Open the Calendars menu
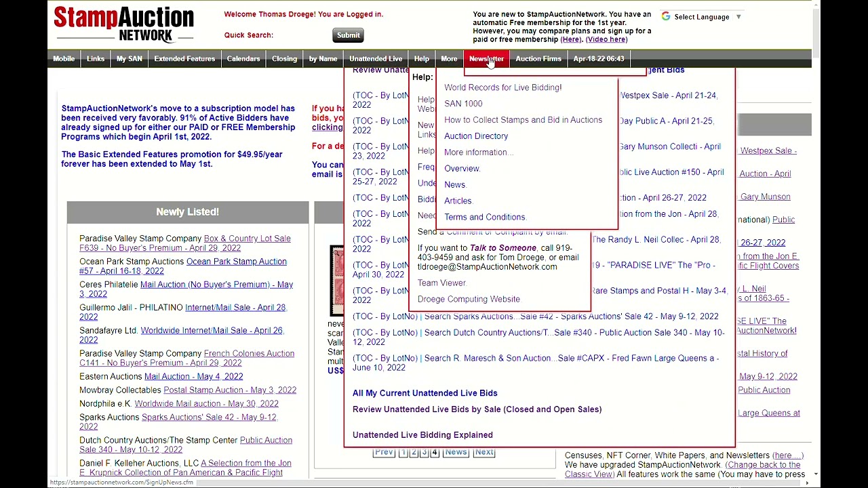The height and width of the screenshot is (488, 868). click(243, 59)
